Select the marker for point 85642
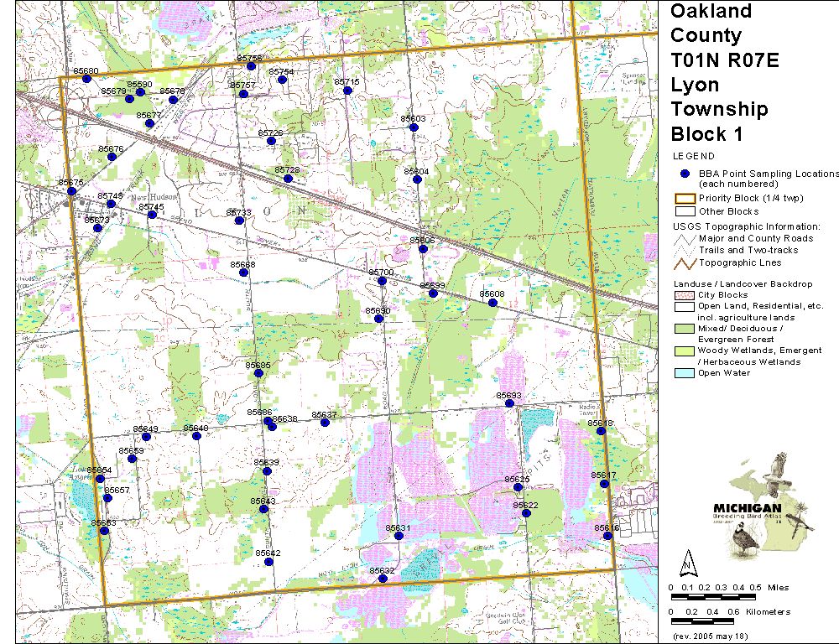Image resolution: width=839 pixels, height=644 pixels. pyautogui.click(x=268, y=562)
